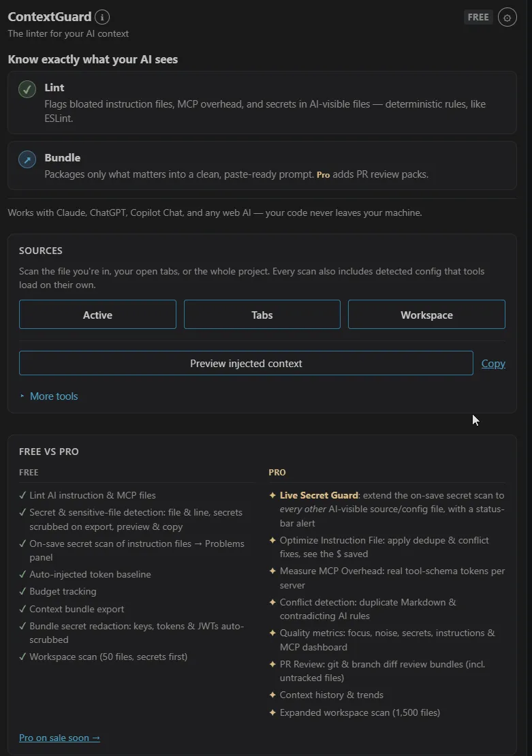The height and width of the screenshot is (756, 532).
Task: Scan the whole Workspace
Action: (426, 315)
